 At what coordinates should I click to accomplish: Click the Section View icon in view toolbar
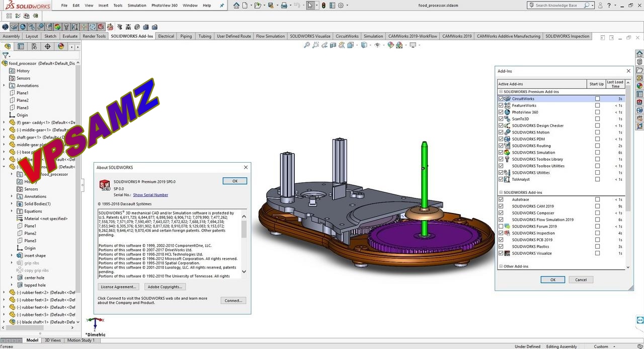pos(333,45)
